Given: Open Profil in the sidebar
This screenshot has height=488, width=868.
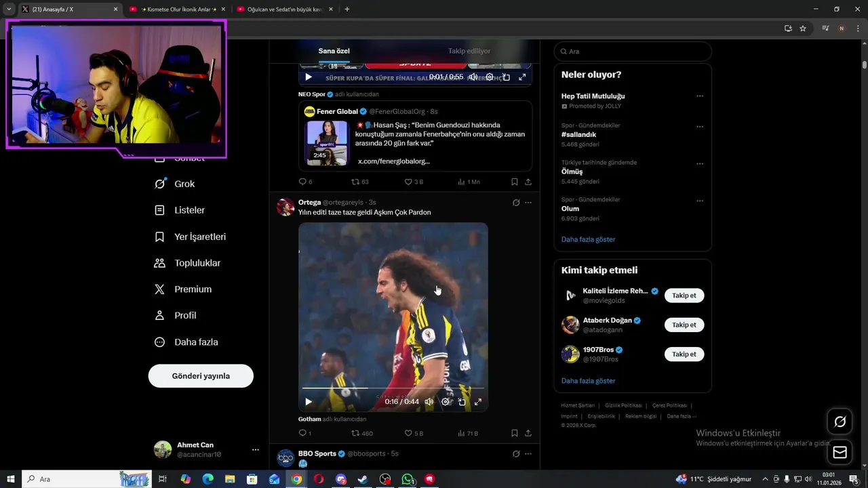Looking at the screenshot, I should (x=175, y=315).
